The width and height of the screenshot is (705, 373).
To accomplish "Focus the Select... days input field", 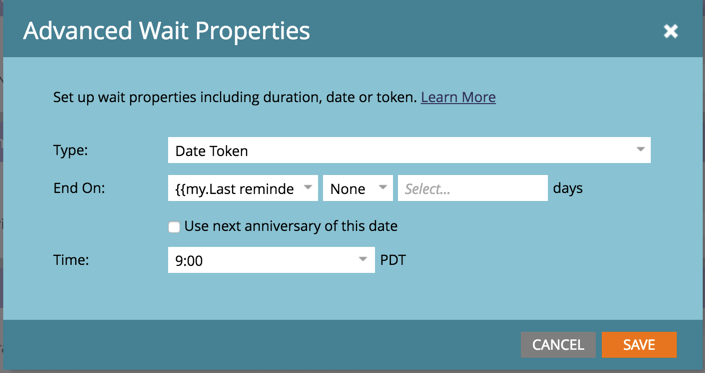I will tap(473, 188).
